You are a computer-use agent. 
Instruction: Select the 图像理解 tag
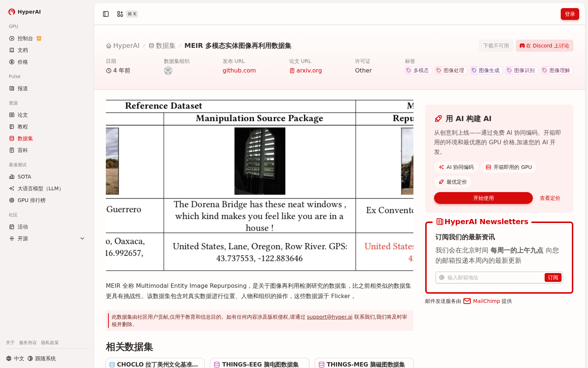(557, 70)
